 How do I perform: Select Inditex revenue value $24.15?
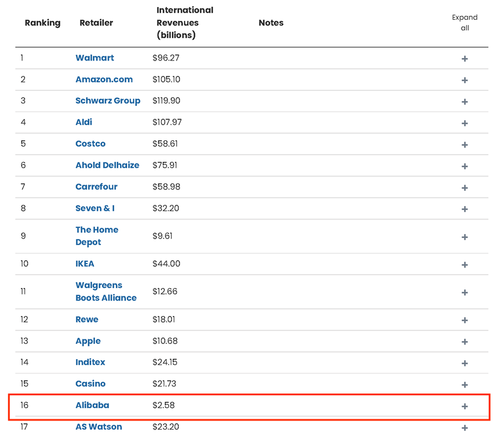pyautogui.click(x=164, y=362)
